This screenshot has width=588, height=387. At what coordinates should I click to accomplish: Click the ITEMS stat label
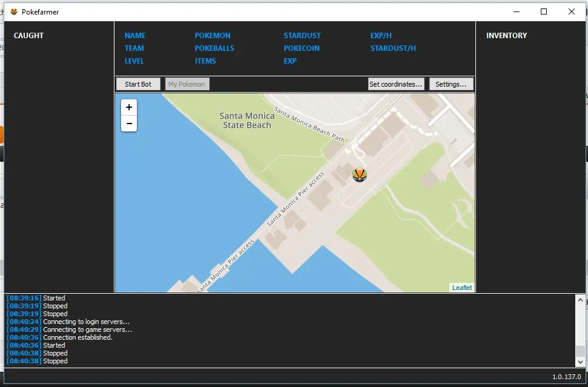coord(205,61)
